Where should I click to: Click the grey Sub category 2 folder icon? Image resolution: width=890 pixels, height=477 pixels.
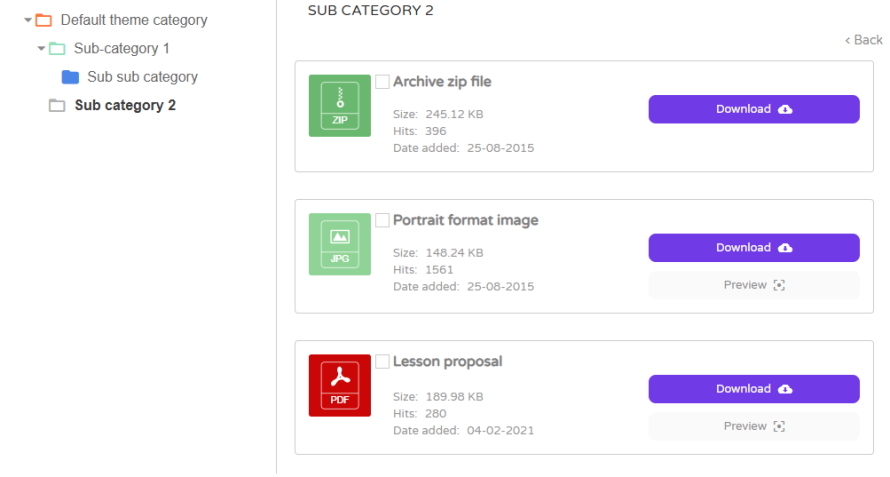click(x=57, y=105)
